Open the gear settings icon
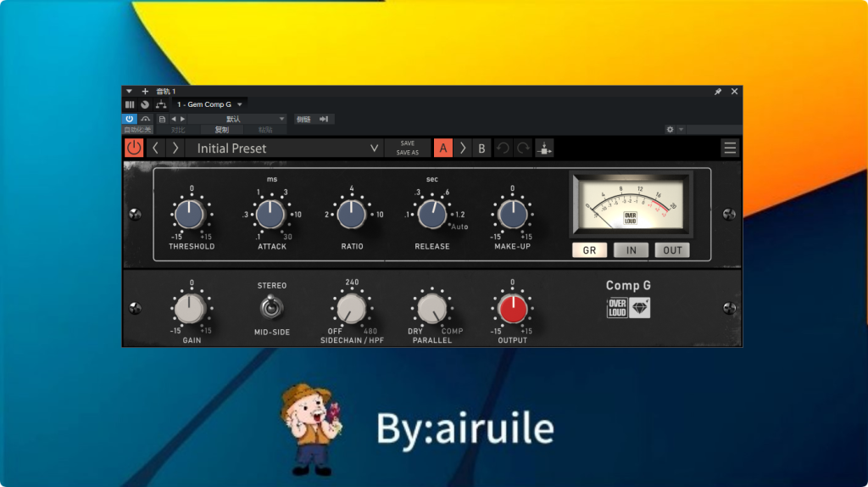Screen dimensions: 868x487 [670, 130]
